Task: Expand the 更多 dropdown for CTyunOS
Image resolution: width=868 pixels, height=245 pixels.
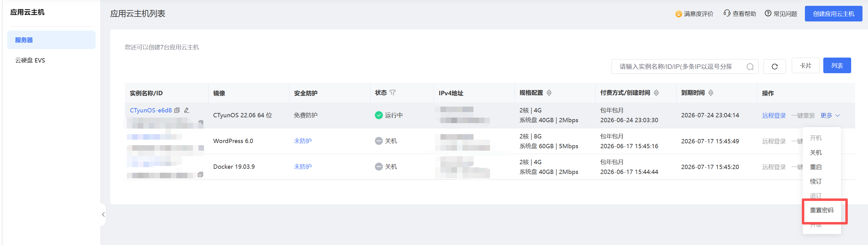Action: click(830, 115)
